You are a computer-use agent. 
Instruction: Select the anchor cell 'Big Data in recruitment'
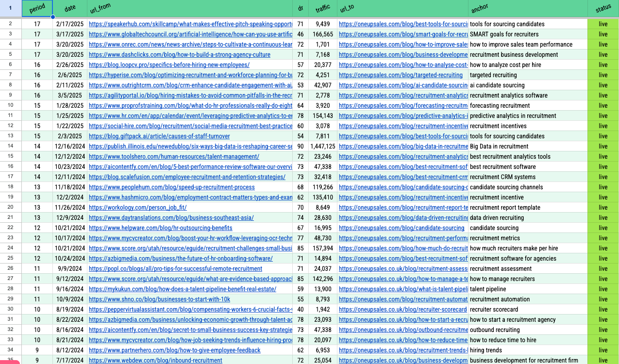(528, 146)
